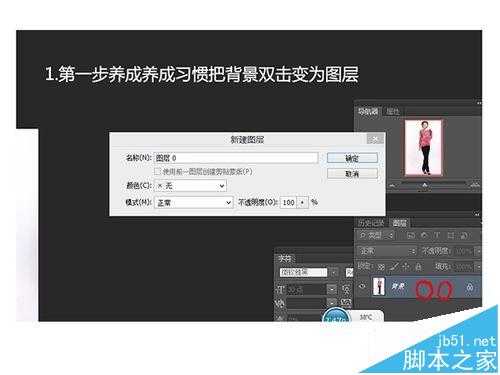
Task: Toggle visibility eye of 背景 layer
Action: (363, 286)
